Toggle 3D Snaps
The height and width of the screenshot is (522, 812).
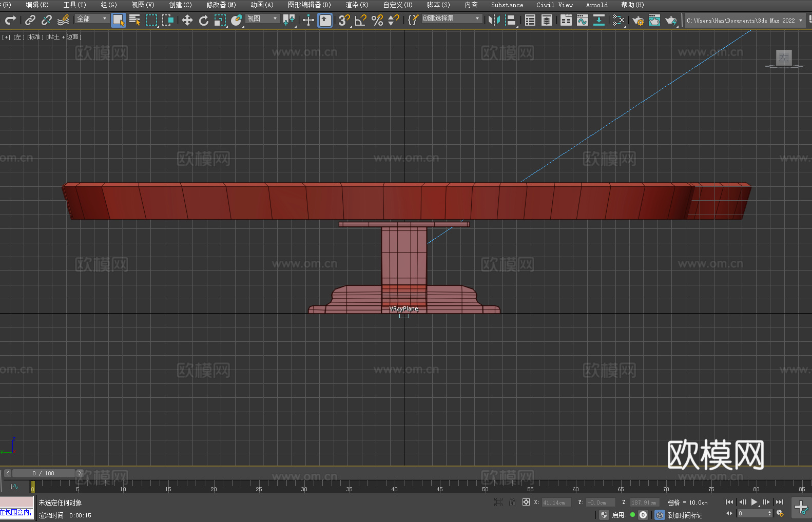[344, 20]
